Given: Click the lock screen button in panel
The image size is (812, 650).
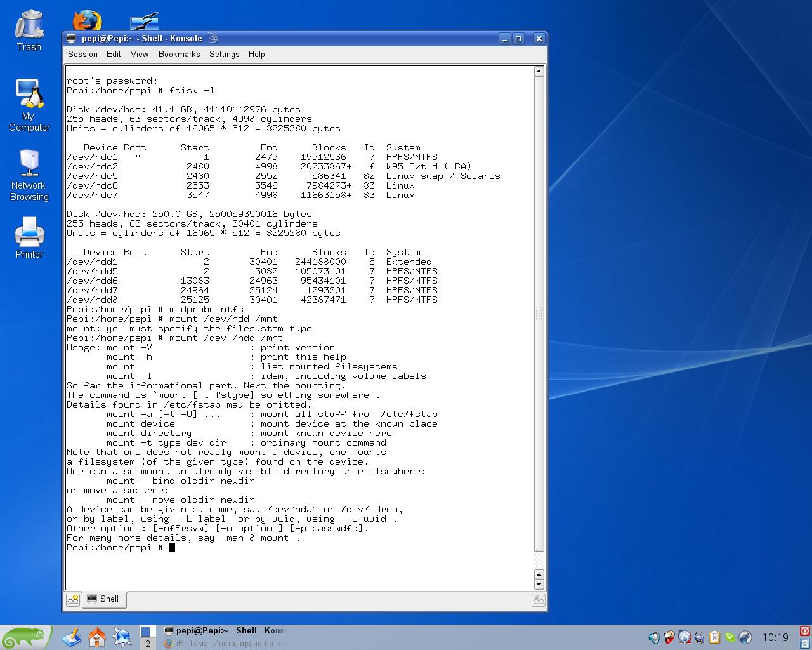Looking at the screenshot, I should (805, 644).
